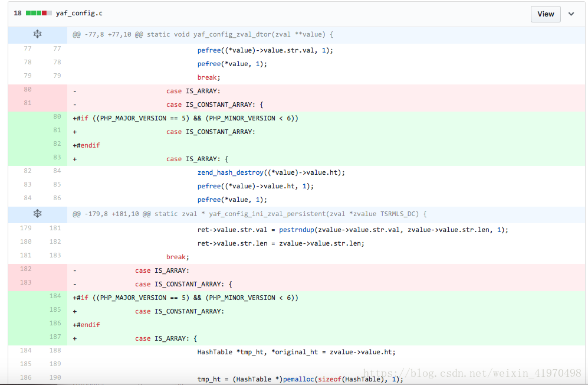Click line pefree((*value)->value.str.val, 1);

[265, 50]
